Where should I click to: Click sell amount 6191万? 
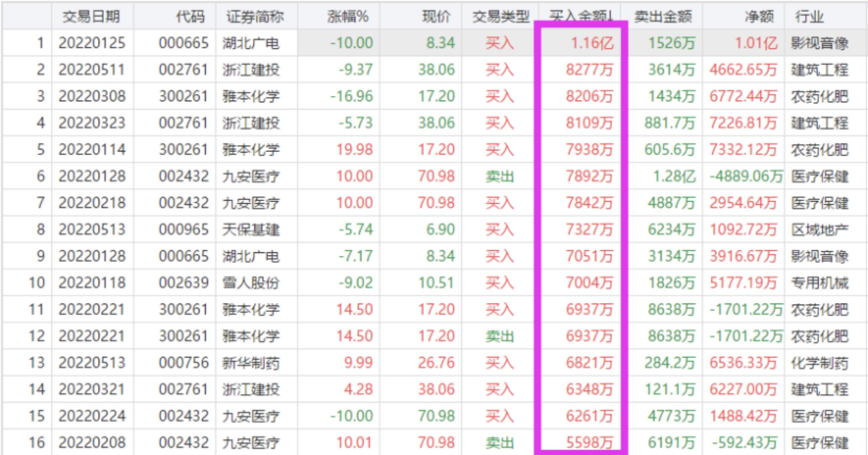click(671, 442)
